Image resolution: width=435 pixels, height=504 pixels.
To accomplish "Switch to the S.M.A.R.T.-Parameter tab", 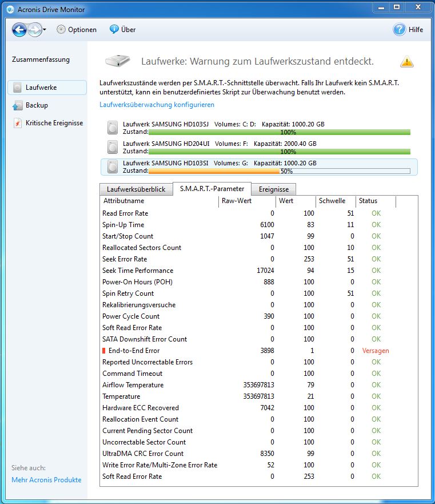I will [x=212, y=189].
